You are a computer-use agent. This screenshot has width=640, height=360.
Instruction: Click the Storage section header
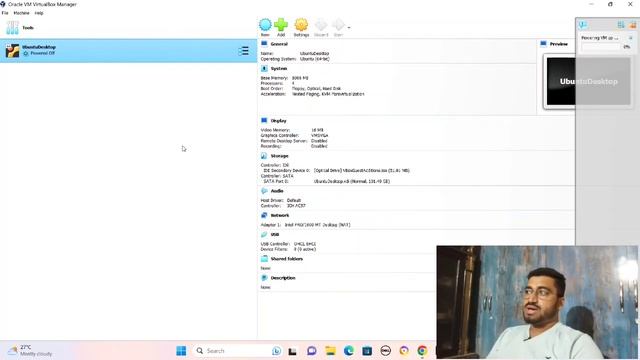tap(280, 156)
